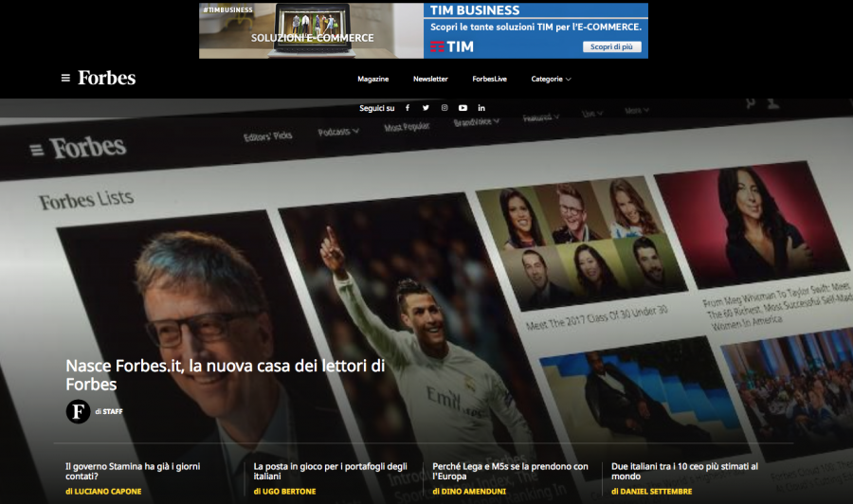Select Newsletter in the top navigation
Viewport: 853px width, 504px height.
pos(430,79)
